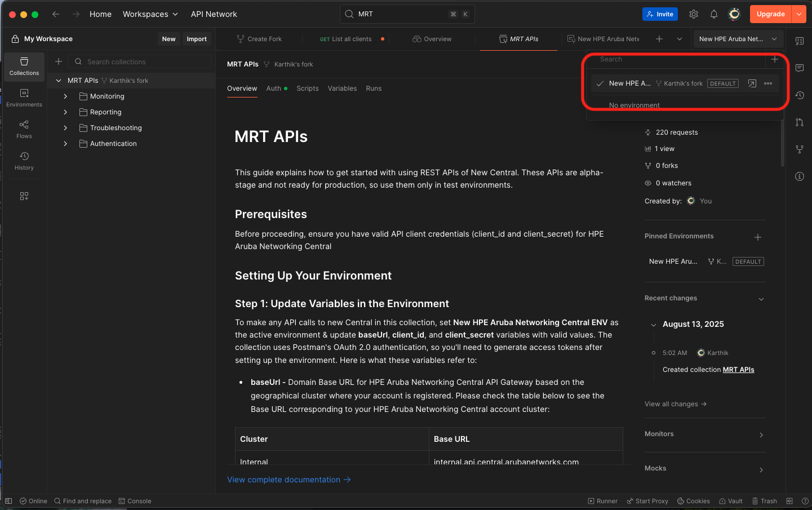Open View complete documentation link
812x510 pixels.
[289, 480]
